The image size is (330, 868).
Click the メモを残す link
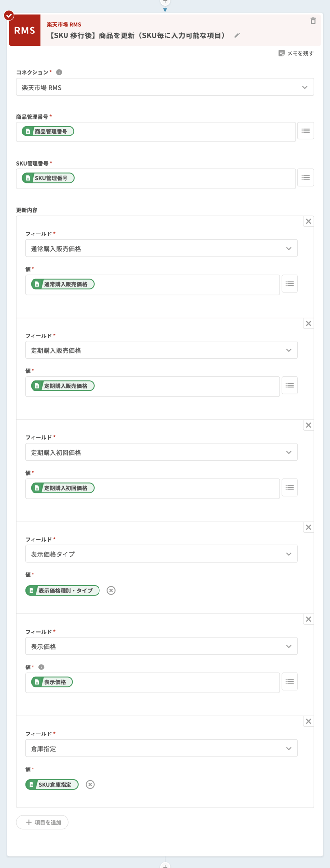296,53
